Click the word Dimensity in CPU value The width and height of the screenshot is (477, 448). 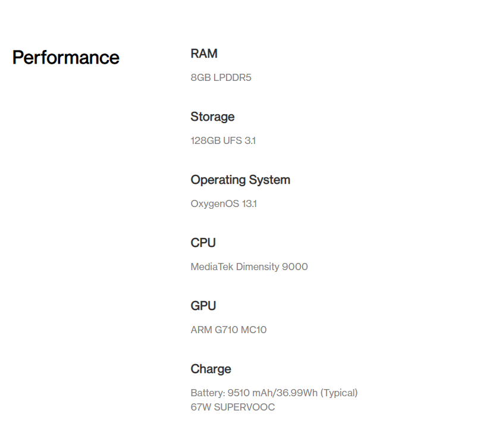(x=257, y=267)
